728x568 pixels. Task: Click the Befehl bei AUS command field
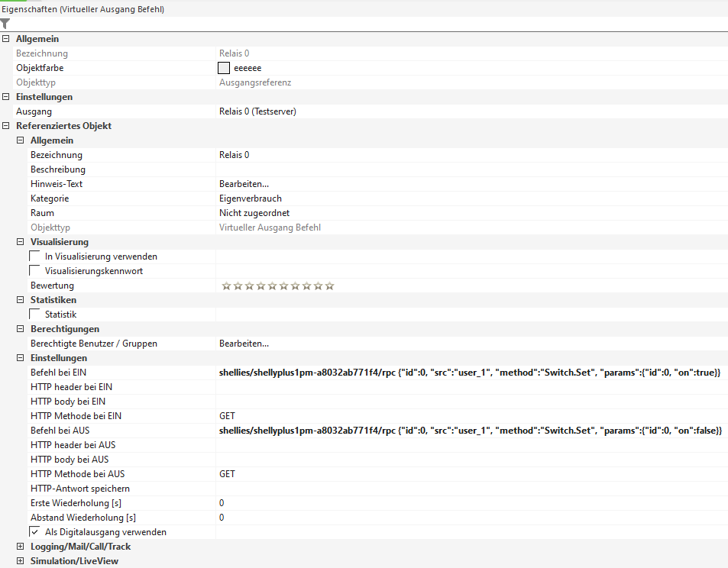click(470, 431)
